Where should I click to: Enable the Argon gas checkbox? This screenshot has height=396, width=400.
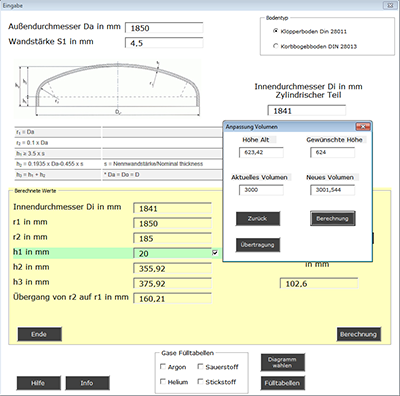pos(163,367)
